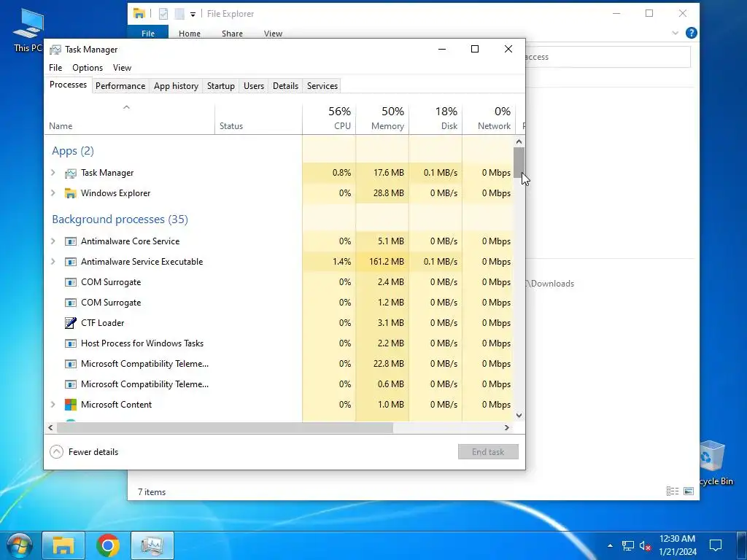
Task: Click the Antimalware Core Service process icon
Action: [71, 241]
